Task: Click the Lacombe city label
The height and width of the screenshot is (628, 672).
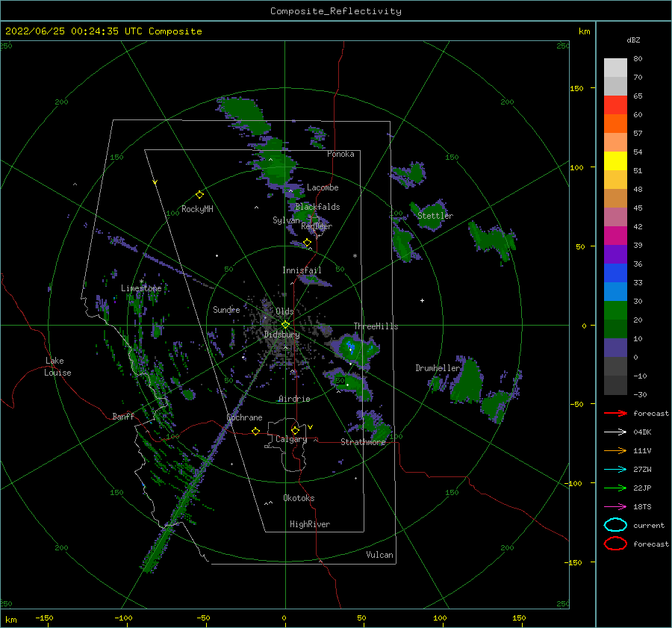Action: [x=323, y=187]
